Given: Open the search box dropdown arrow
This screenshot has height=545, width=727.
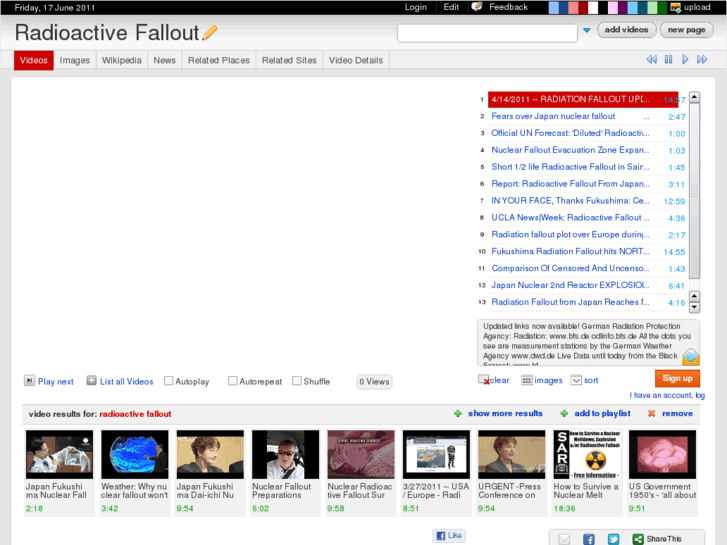Looking at the screenshot, I should pyautogui.click(x=586, y=31).
